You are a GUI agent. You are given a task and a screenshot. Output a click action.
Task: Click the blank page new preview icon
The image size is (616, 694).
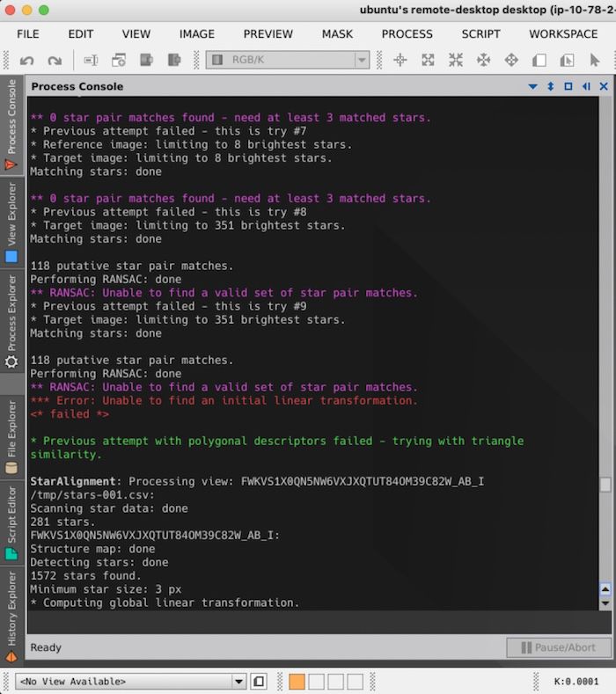[x=539, y=60]
